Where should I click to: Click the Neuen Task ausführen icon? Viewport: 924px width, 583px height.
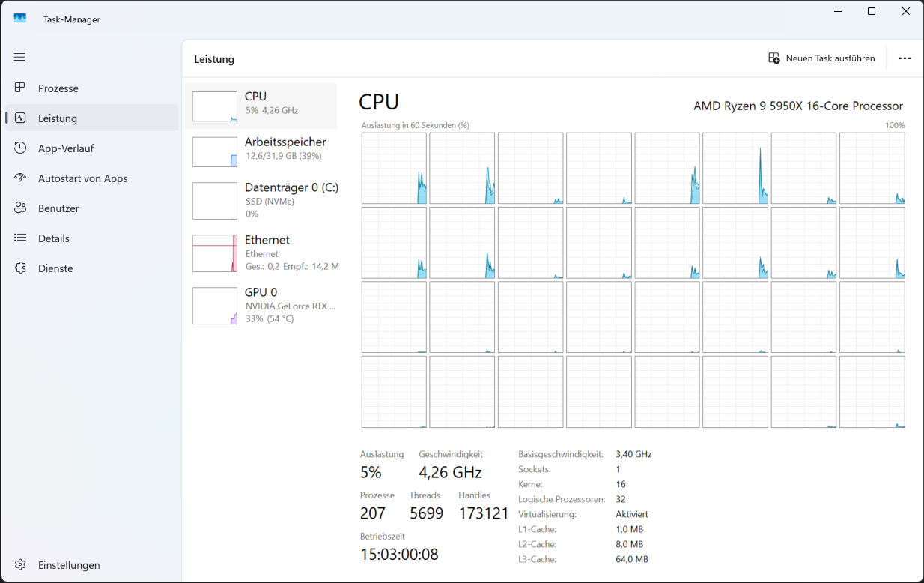774,58
